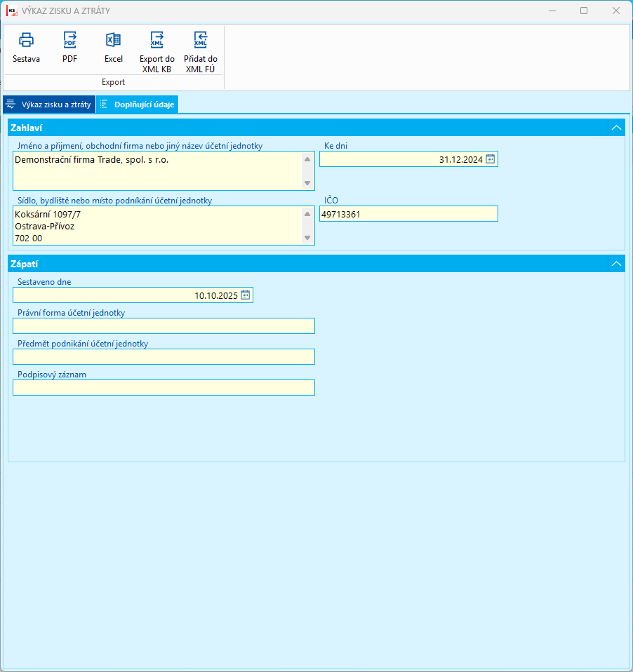The image size is (633, 672).
Task: Open calendar picker for Sestaveno dne
Action: (246, 295)
